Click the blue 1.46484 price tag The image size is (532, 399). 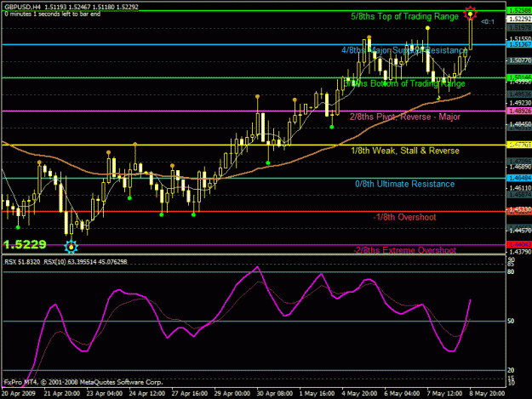coord(520,178)
